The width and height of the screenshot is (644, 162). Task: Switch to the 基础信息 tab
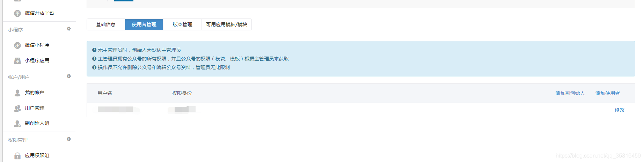(x=106, y=24)
